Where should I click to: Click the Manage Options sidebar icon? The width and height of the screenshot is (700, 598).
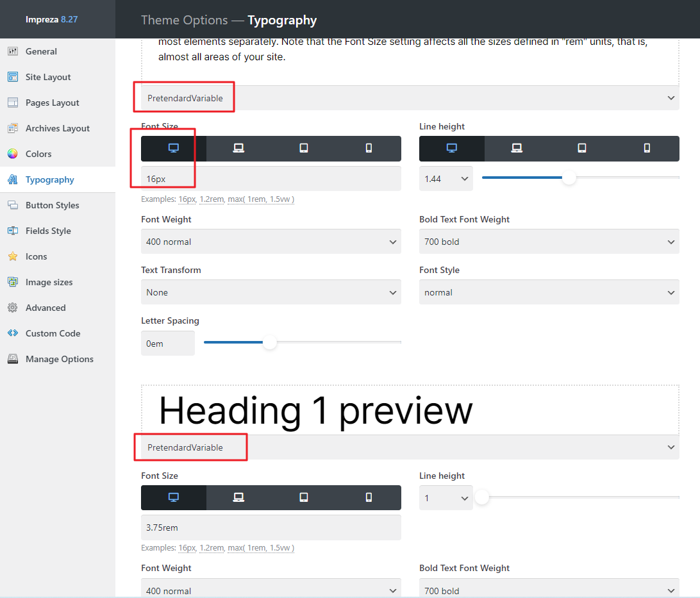tap(13, 359)
